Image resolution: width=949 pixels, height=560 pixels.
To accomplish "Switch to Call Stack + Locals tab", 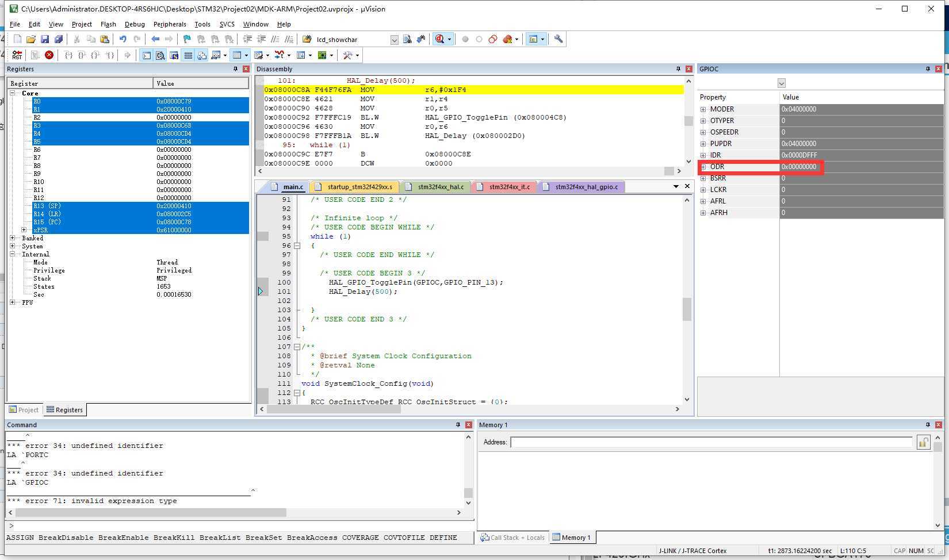I will point(512,538).
